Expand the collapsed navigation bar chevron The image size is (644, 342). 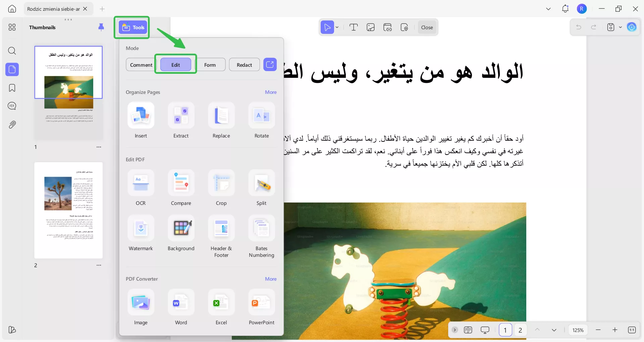tap(454, 330)
